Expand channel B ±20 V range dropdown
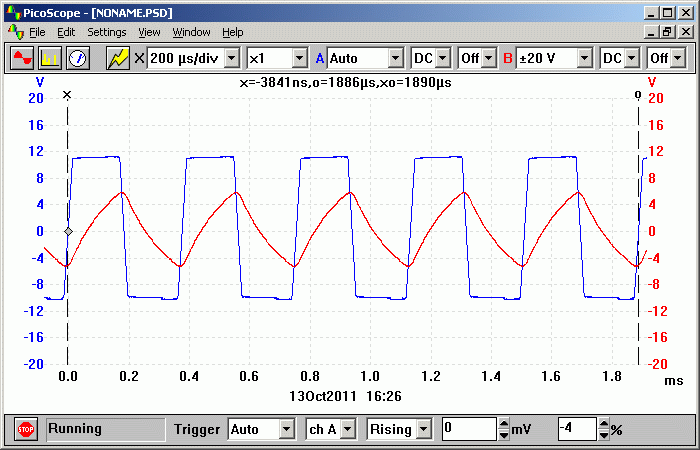Viewport: 700px width, 450px height. (x=584, y=58)
